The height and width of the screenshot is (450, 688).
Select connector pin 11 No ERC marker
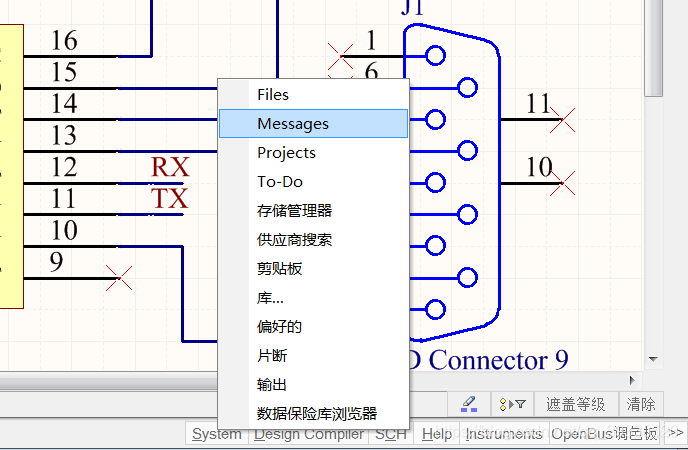pyautogui.click(x=562, y=120)
